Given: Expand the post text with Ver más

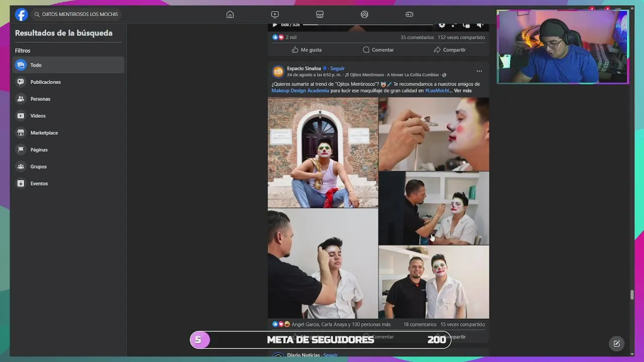Looking at the screenshot, I should (463, 90).
